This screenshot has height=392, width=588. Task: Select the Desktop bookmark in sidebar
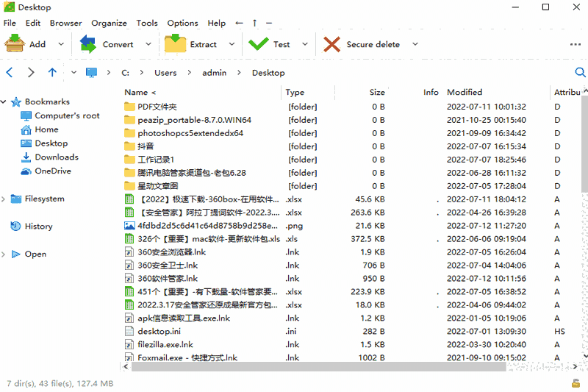pos(51,143)
